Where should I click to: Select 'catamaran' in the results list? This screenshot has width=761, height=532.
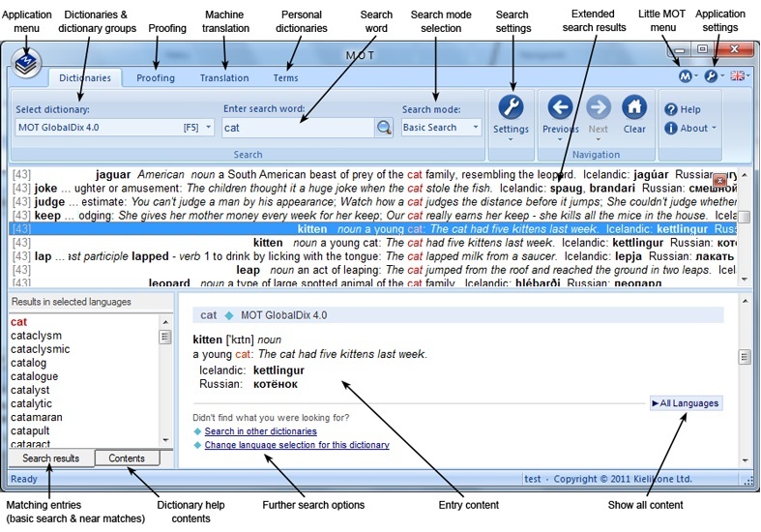click(37, 417)
